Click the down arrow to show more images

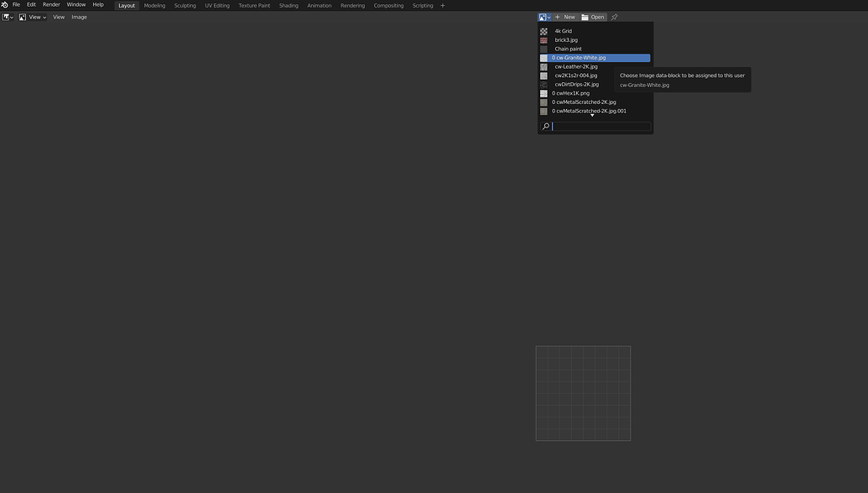click(592, 116)
